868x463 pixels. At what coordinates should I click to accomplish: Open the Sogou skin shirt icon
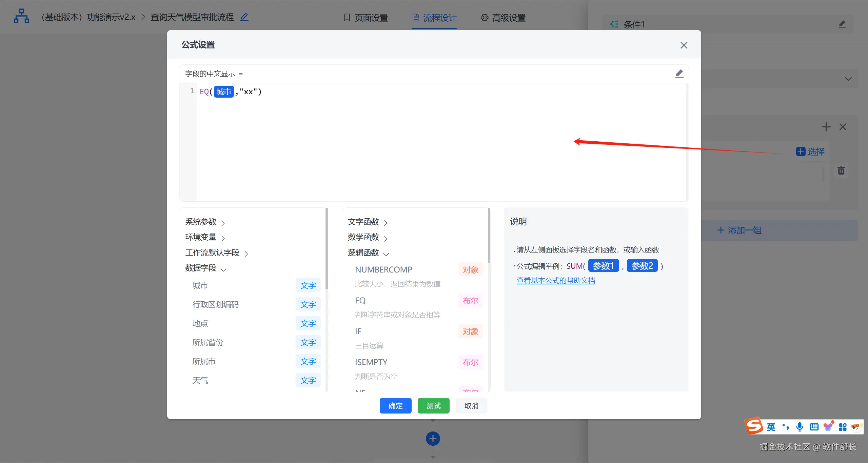[x=828, y=426]
